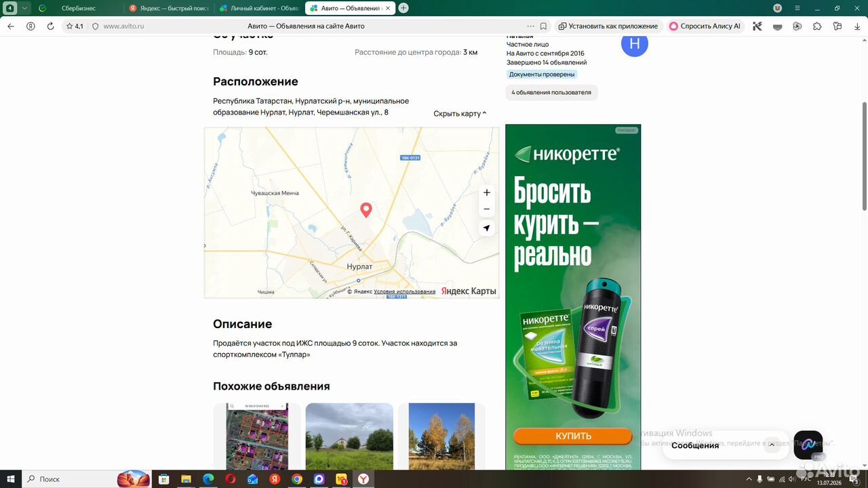Click the Windows taskbar search box
Viewport: 868px width, 488px height.
tap(87, 479)
